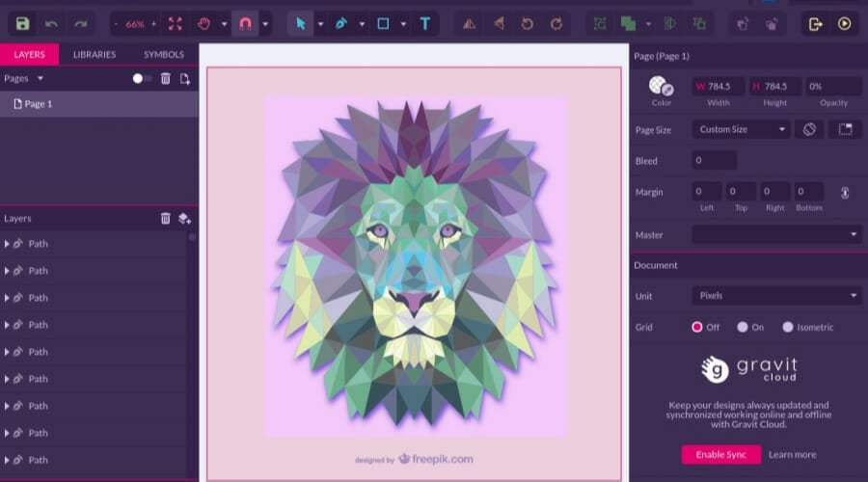Rotate the selection clockwise
The width and height of the screenshot is (868, 482).
tap(556, 24)
